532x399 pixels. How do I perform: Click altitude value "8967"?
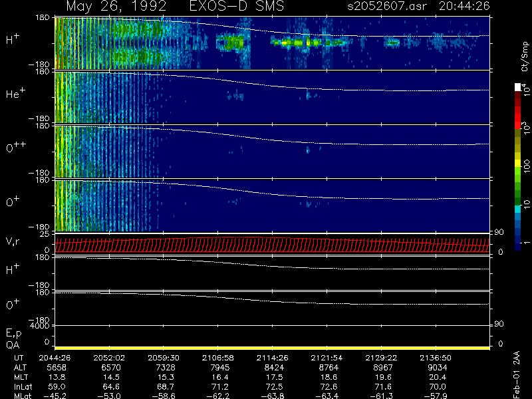[383, 368]
